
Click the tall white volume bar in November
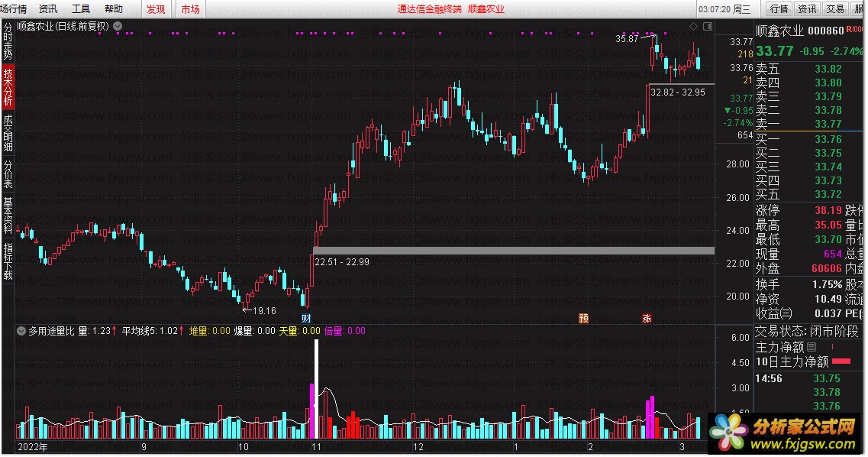[317, 389]
